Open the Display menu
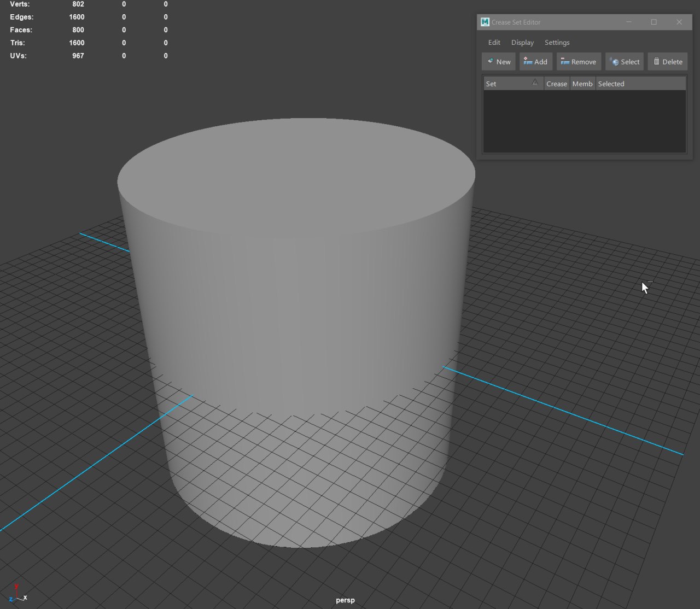The height and width of the screenshot is (609, 700). point(522,43)
